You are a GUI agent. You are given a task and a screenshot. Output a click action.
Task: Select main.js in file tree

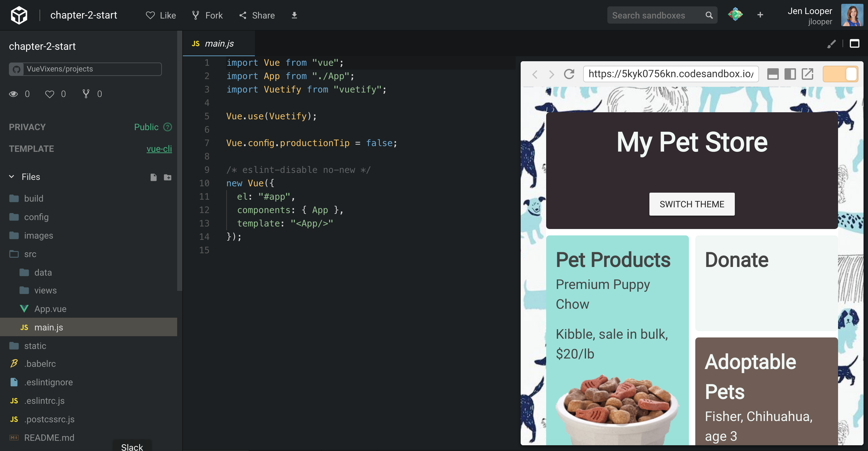(89, 327)
